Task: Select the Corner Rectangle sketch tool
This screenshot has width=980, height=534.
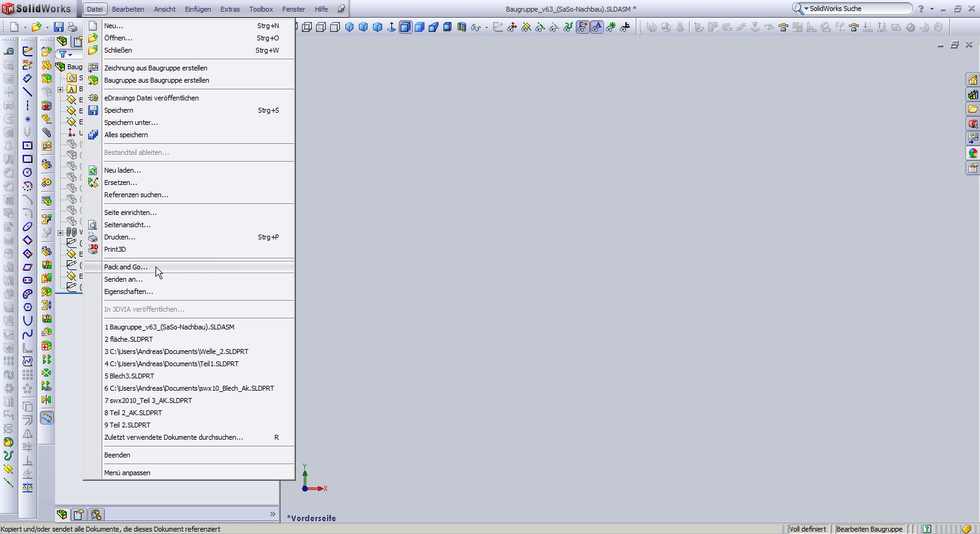Action: 28,159
